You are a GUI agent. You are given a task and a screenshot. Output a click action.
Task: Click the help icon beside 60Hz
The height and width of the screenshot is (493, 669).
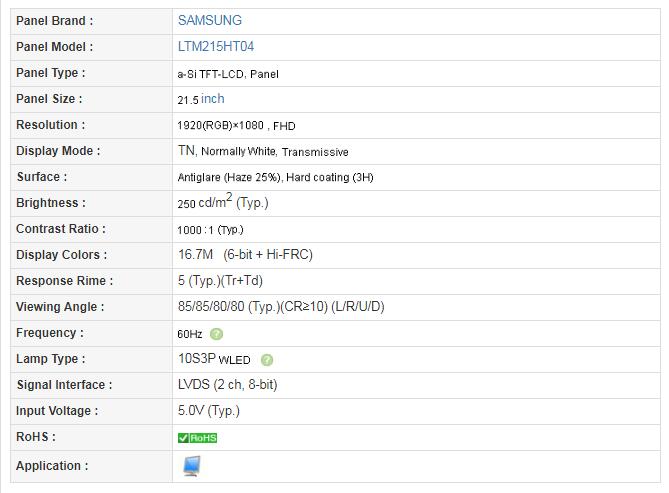click(x=217, y=334)
